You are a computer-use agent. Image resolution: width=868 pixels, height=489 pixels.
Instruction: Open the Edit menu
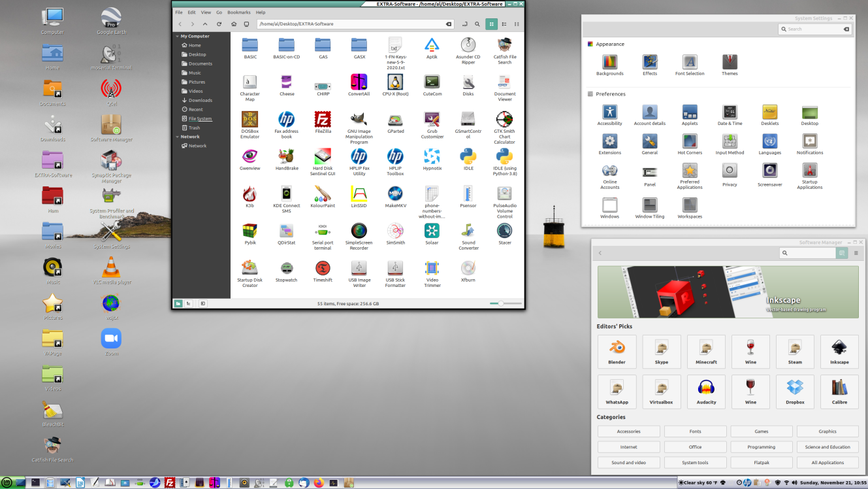(192, 12)
